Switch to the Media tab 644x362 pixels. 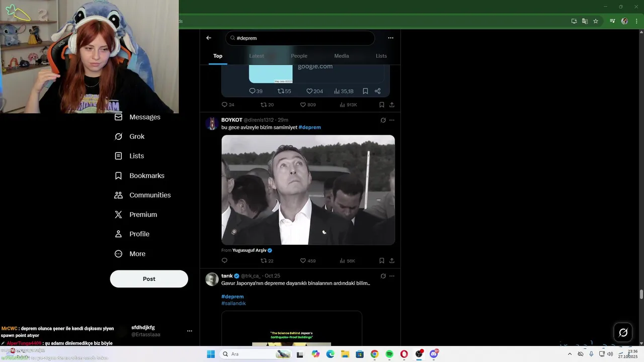click(x=342, y=56)
